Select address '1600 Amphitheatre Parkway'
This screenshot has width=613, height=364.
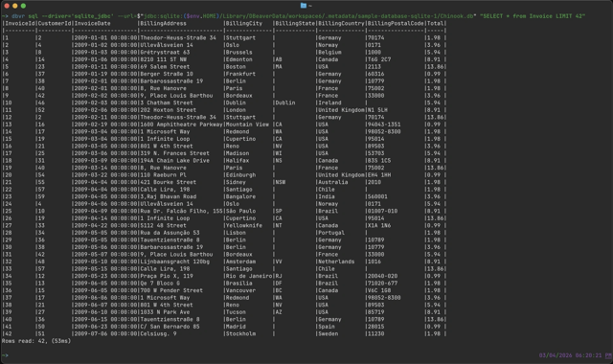pos(181,125)
